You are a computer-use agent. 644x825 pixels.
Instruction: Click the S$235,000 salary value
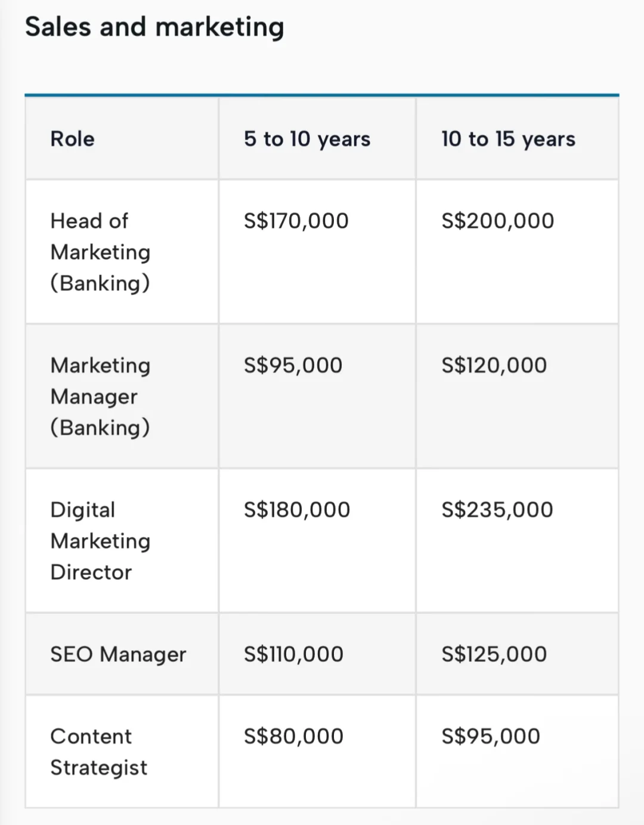pos(497,509)
